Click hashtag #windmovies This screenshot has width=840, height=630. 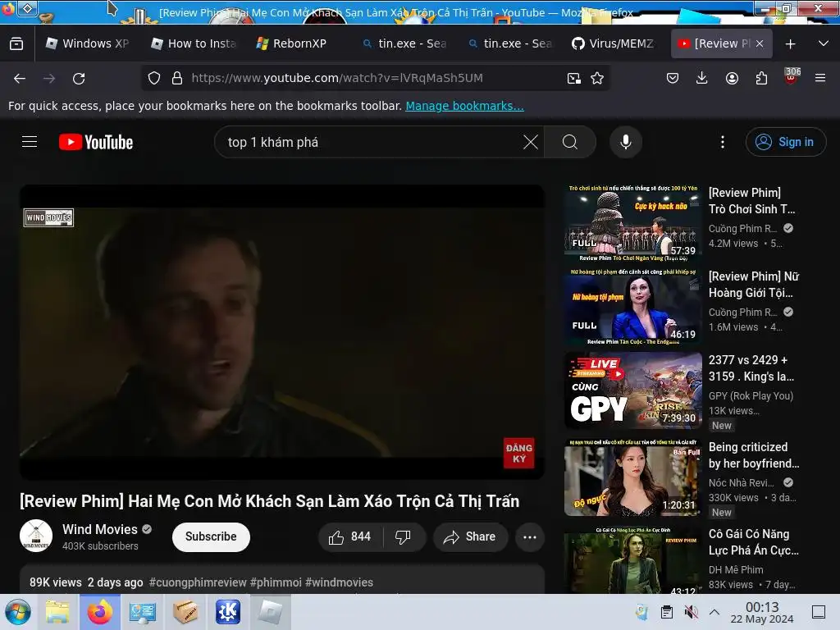coord(339,582)
